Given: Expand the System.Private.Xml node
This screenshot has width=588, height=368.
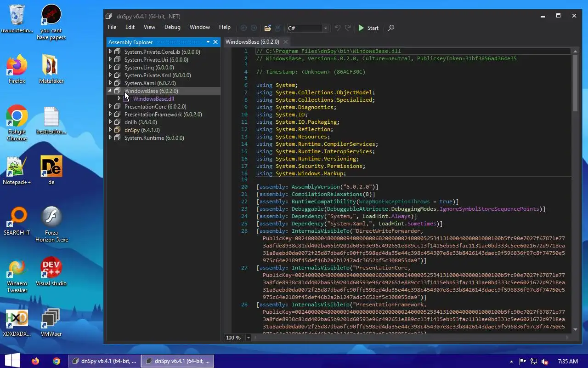Looking at the screenshot, I should click(110, 75).
